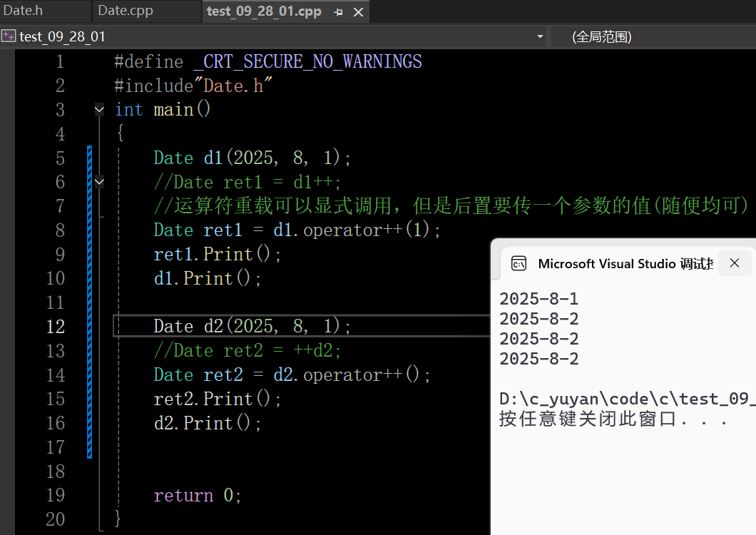
Task: Click the Chinese comment on line 7
Action: (451, 206)
